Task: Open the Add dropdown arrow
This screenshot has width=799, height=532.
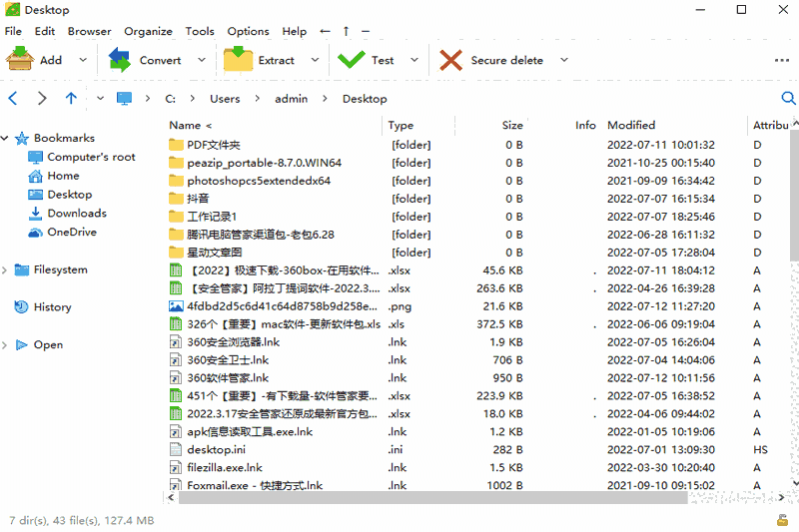Action: click(83, 60)
